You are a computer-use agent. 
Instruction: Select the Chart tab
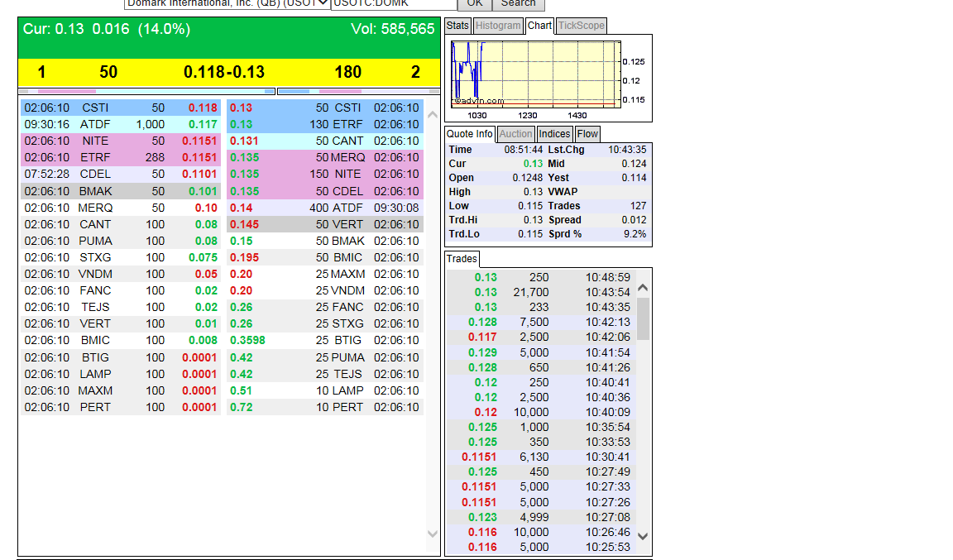pos(539,26)
